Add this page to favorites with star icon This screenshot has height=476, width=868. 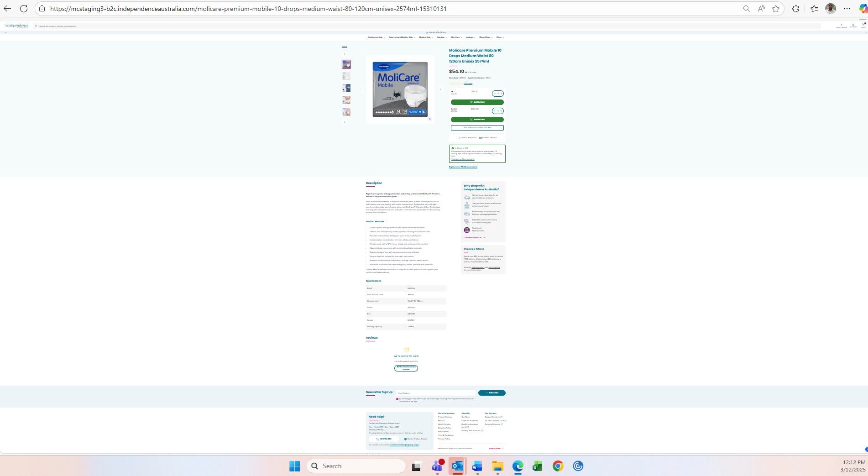pos(776,9)
